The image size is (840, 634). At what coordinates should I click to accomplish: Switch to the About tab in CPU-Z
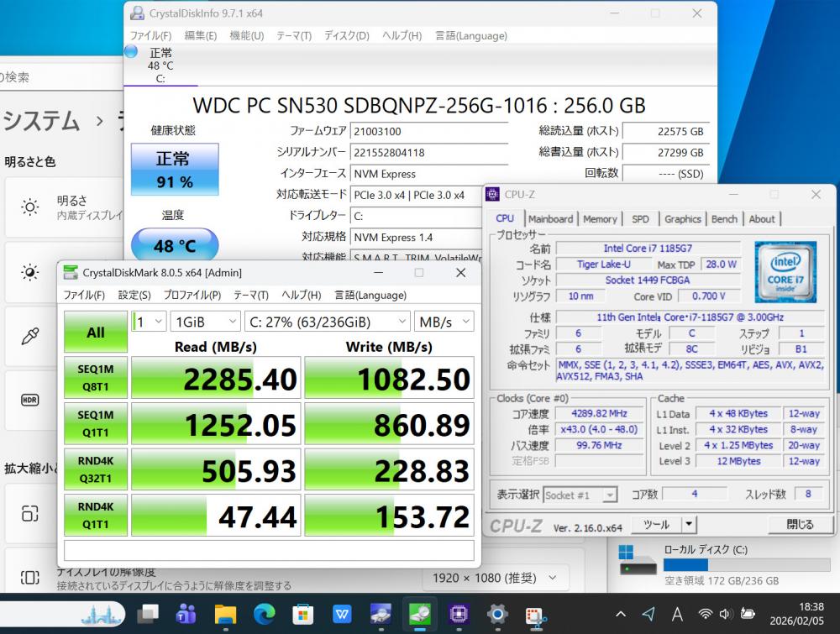click(762, 219)
